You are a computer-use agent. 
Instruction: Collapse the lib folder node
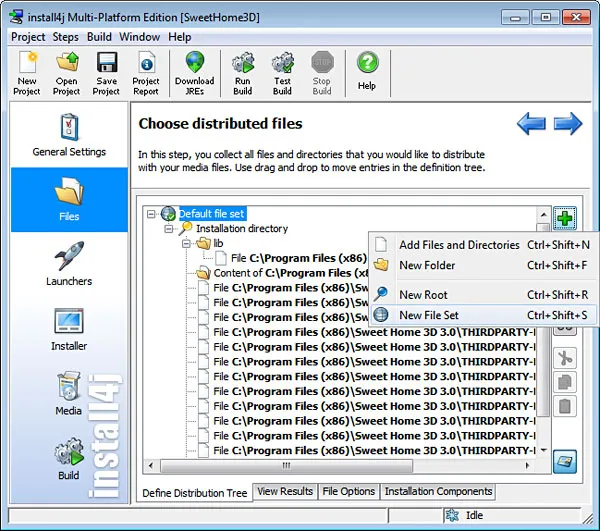[186, 244]
